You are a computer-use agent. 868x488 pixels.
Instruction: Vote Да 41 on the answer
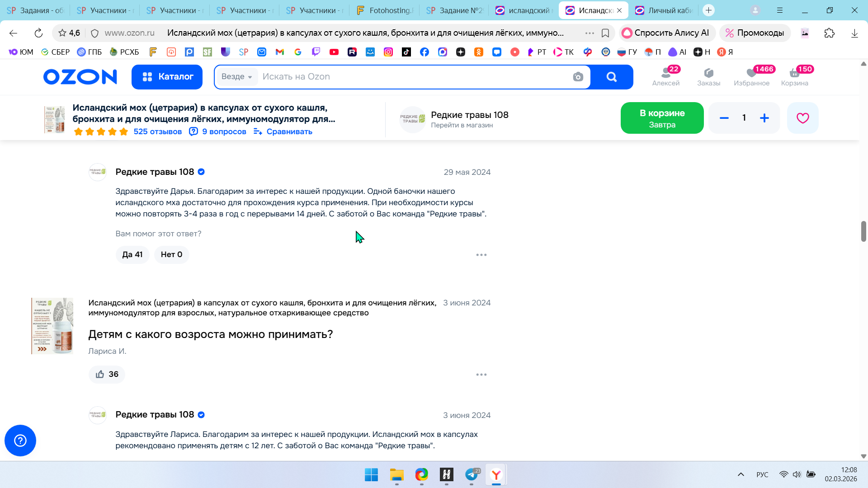[x=132, y=254]
